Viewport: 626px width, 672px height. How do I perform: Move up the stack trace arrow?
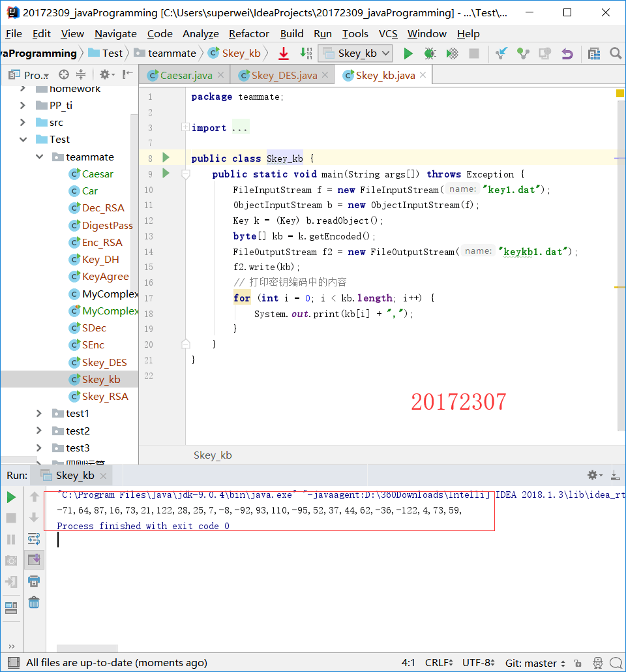click(35, 496)
